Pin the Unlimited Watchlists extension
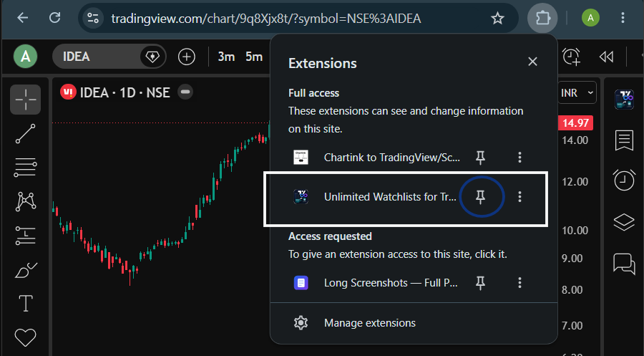 pos(480,197)
